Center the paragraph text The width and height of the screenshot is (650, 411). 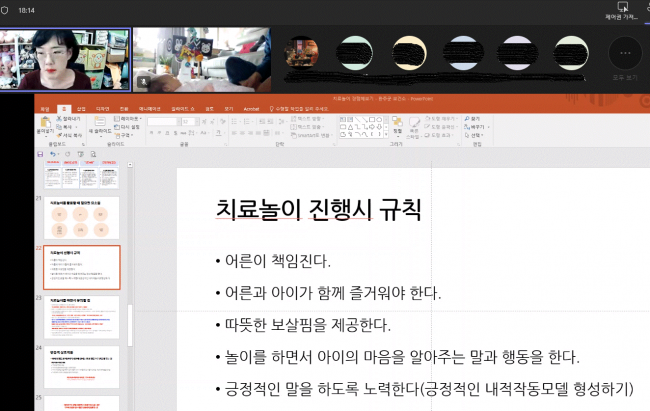tap(243, 133)
